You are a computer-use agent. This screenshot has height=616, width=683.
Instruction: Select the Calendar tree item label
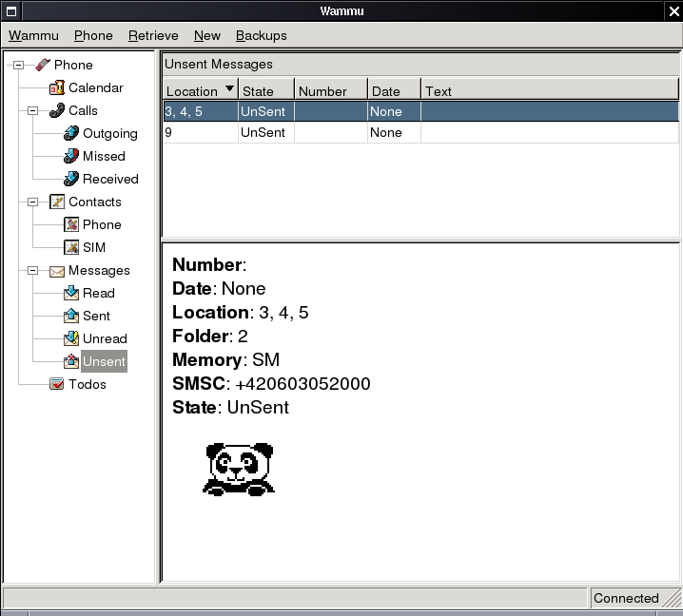click(96, 87)
